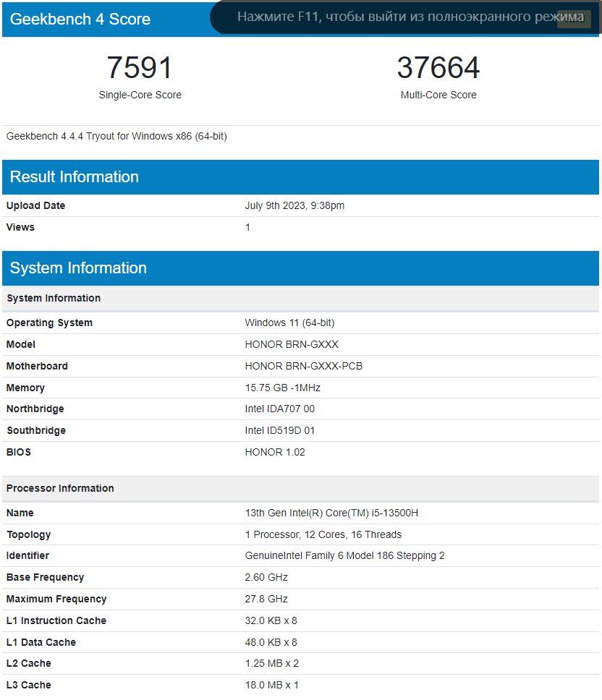Click the GenuineIntel Family 6 Model 186 value

pyautogui.click(x=344, y=555)
